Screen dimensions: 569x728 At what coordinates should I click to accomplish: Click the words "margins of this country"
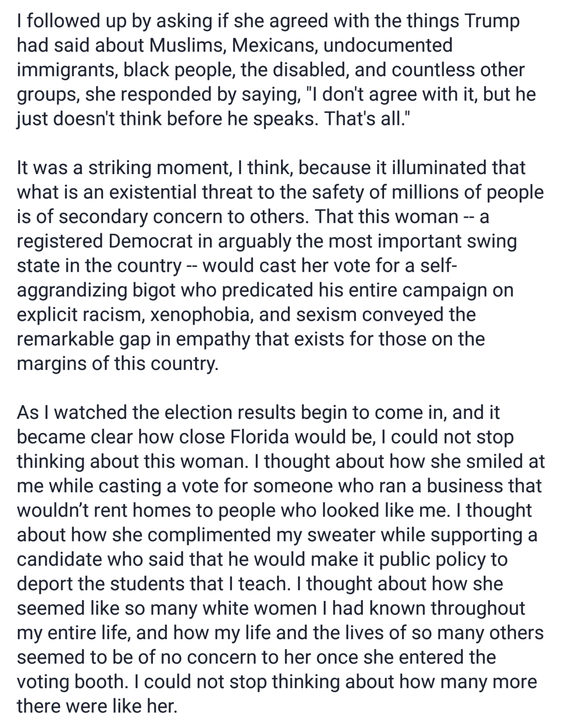coord(118,364)
